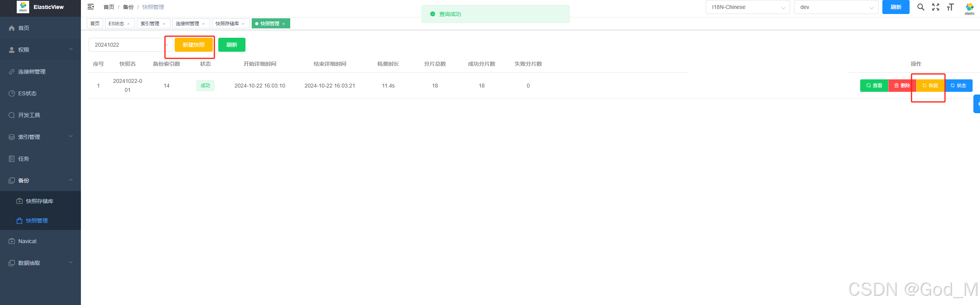Click 查看 button for snapshot 20241022-001
Screen dimensions: 980x305
[874, 86]
